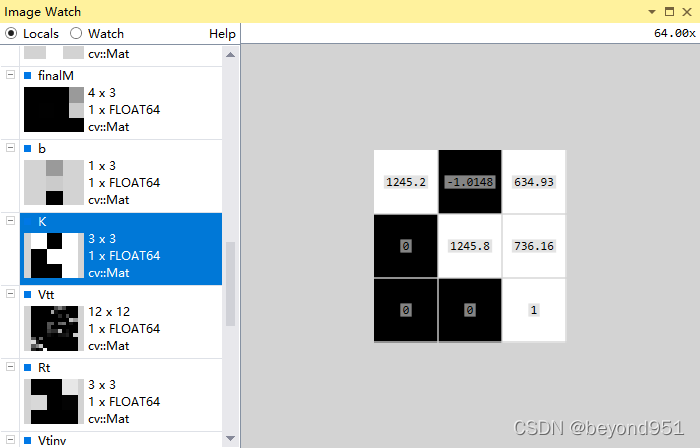
Task: Click the Rt matrix thumbnail
Action: click(x=54, y=401)
